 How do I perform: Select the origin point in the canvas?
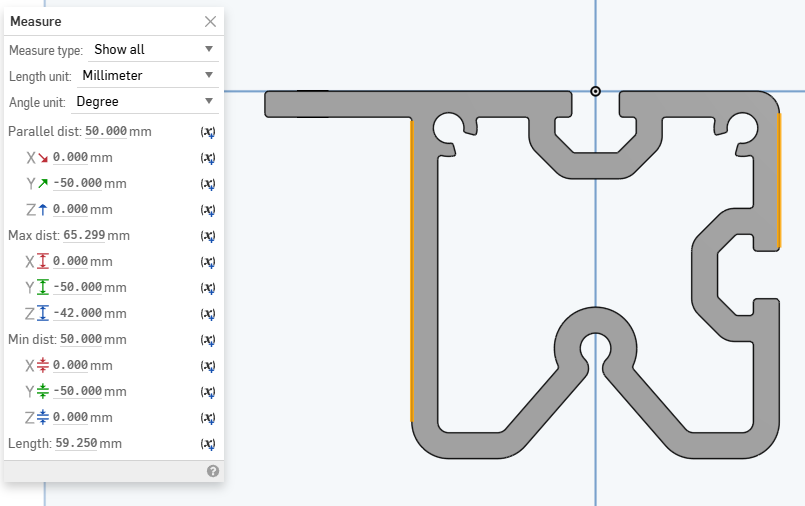(x=596, y=91)
